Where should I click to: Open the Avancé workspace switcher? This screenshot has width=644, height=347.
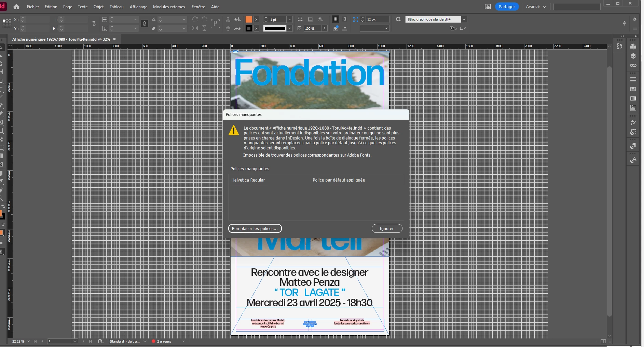pyautogui.click(x=536, y=6)
